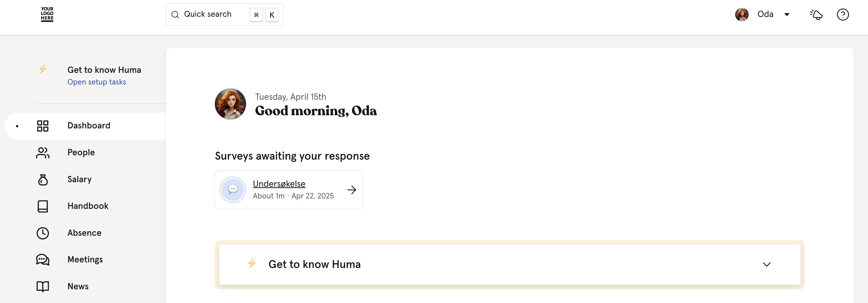Open the Meetings menu item

[85, 260]
